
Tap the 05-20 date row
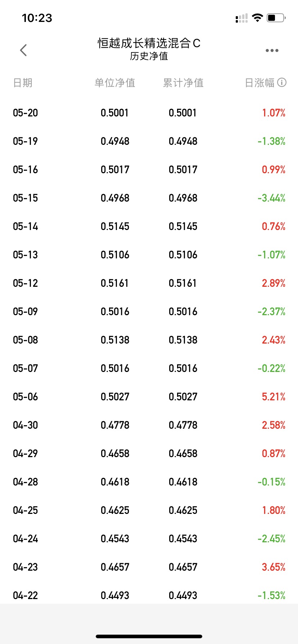coord(149,113)
